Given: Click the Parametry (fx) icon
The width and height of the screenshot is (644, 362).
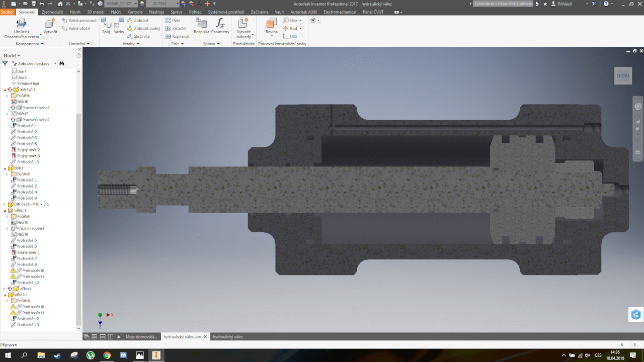Looking at the screenshot, I should 220,24.
